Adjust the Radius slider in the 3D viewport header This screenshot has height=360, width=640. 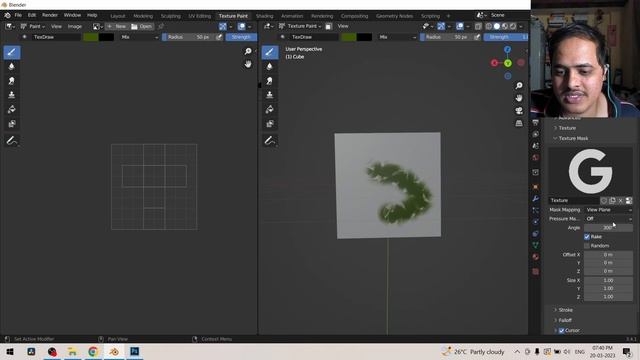(447, 37)
